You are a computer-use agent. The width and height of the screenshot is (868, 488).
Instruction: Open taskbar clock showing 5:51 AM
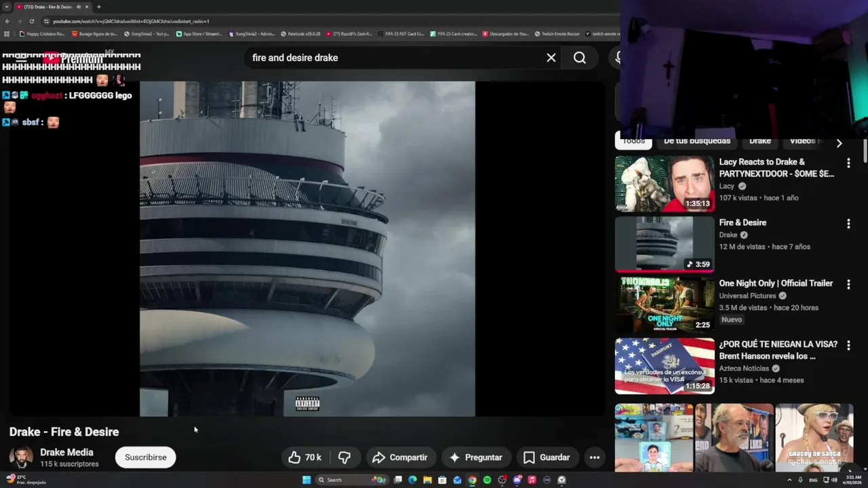pos(852,480)
